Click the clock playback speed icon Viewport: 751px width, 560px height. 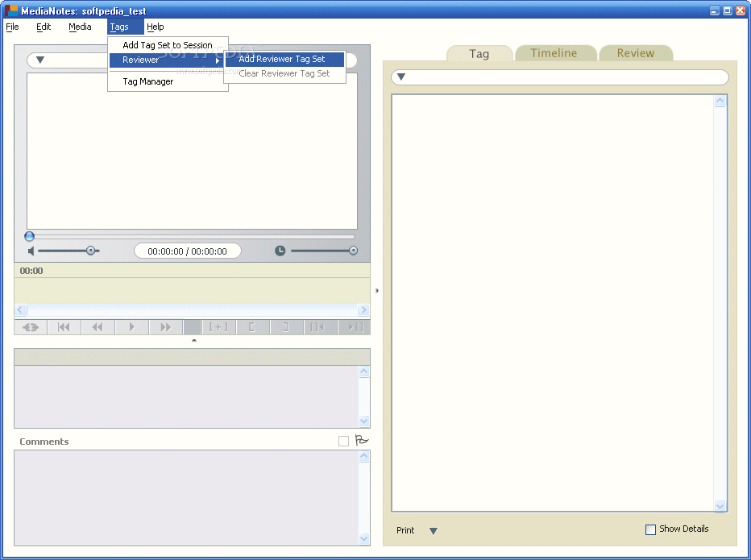pos(280,251)
